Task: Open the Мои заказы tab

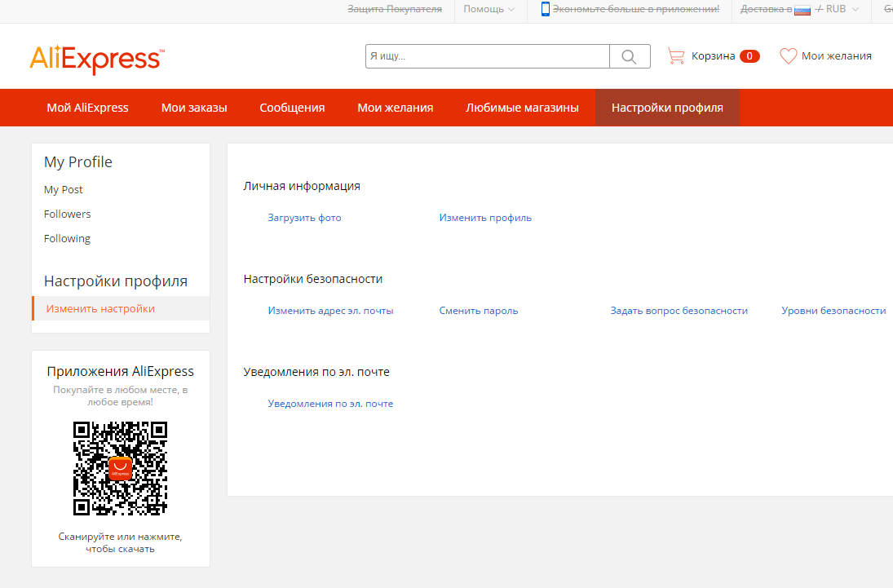Action: tap(194, 108)
